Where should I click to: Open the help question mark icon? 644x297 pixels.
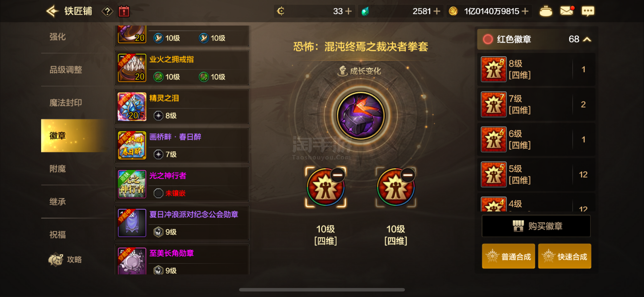pyautogui.click(x=107, y=11)
